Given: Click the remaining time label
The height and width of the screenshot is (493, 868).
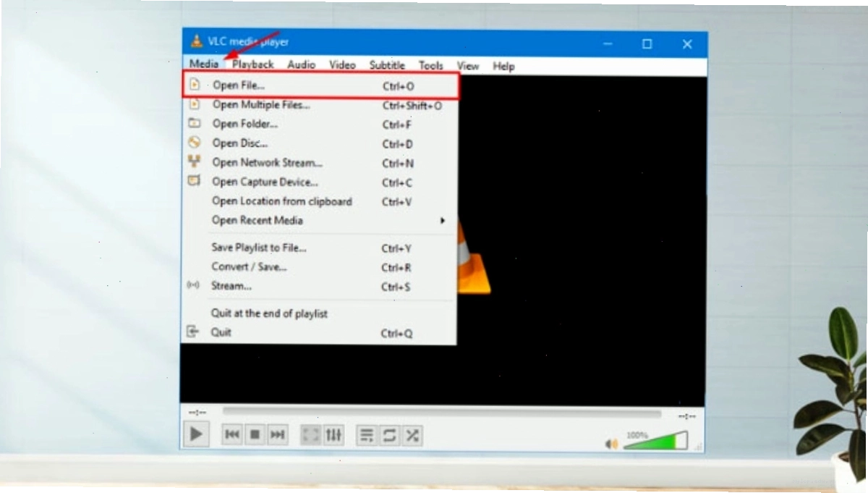Looking at the screenshot, I should click(687, 416).
